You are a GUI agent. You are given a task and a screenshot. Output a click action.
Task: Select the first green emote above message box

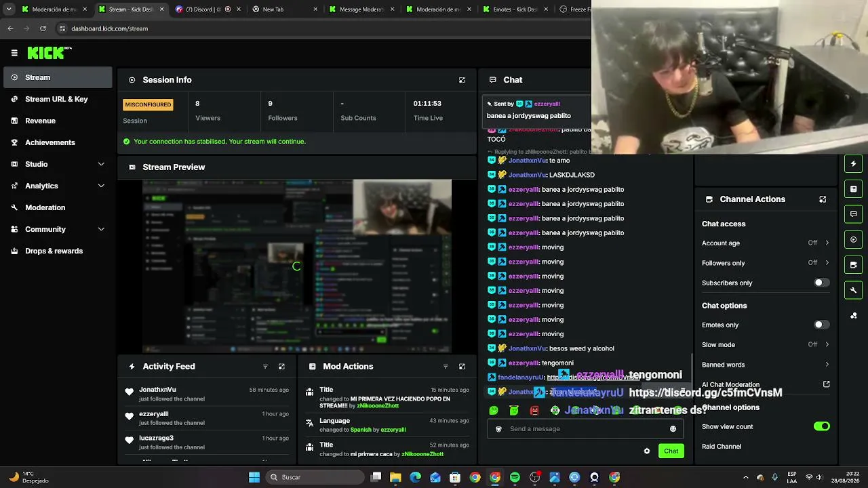(x=494, y=410)
